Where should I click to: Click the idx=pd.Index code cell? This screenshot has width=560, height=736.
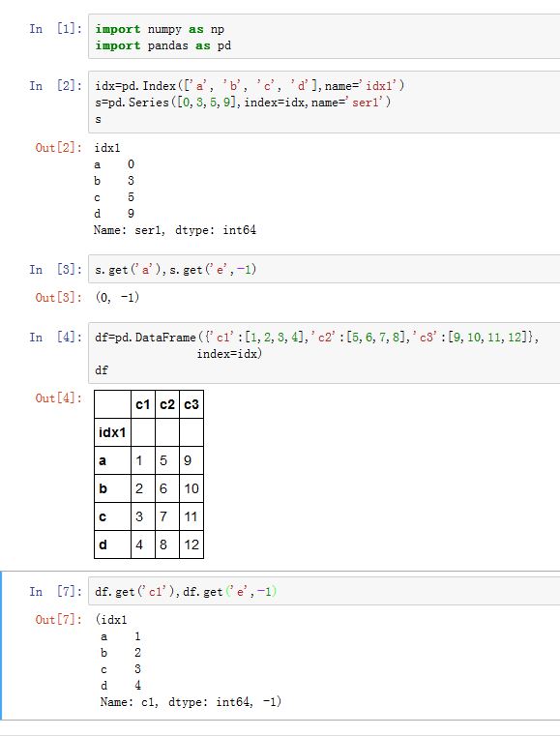coord(324,102)
